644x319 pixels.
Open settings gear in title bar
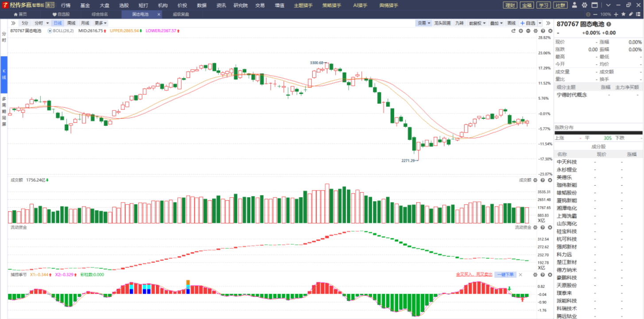[584, 5]
